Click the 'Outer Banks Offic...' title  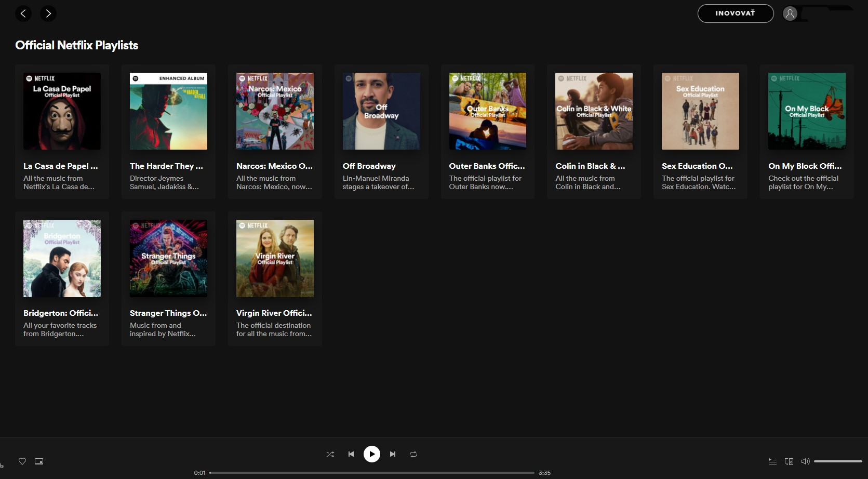tap(487, 166)
